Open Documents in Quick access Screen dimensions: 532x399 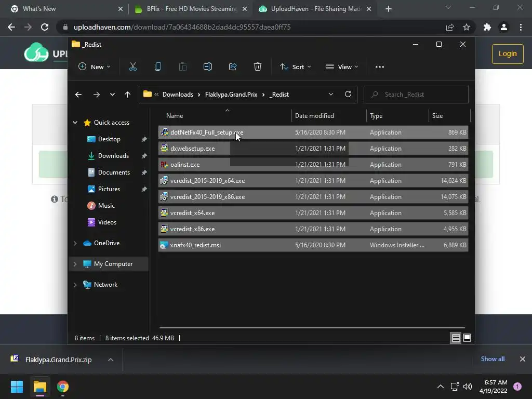pyautogui.click(x=114, y=172)
